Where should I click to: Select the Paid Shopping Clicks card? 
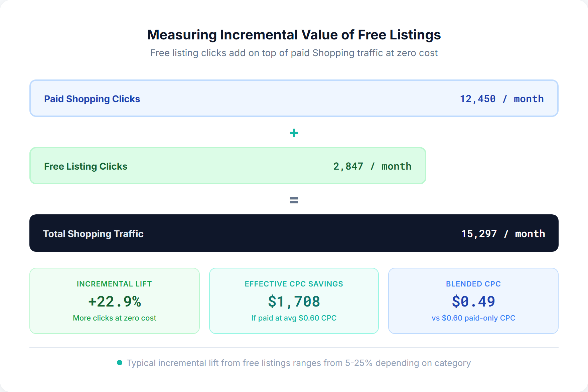click(x=293, y=98)
